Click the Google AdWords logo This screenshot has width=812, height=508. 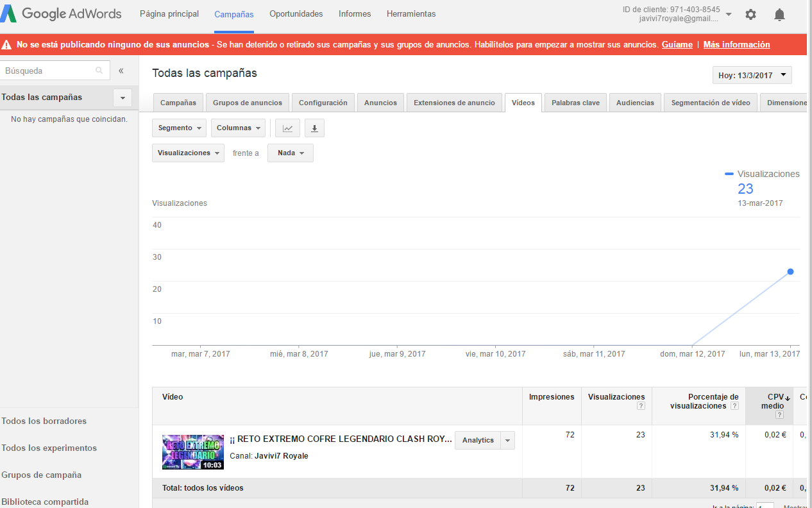(62, 14)
